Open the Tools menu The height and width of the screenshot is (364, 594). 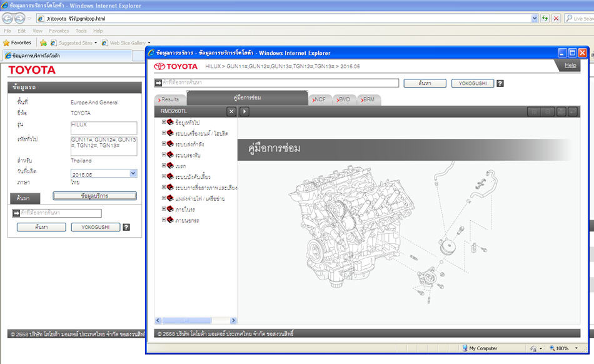[81, 31]
